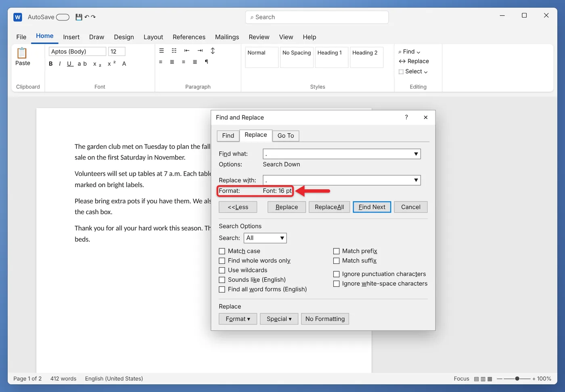Undo the last action in title bar
Image resolution: width=565 pixels, height=392 pixels.
(87, 17)
